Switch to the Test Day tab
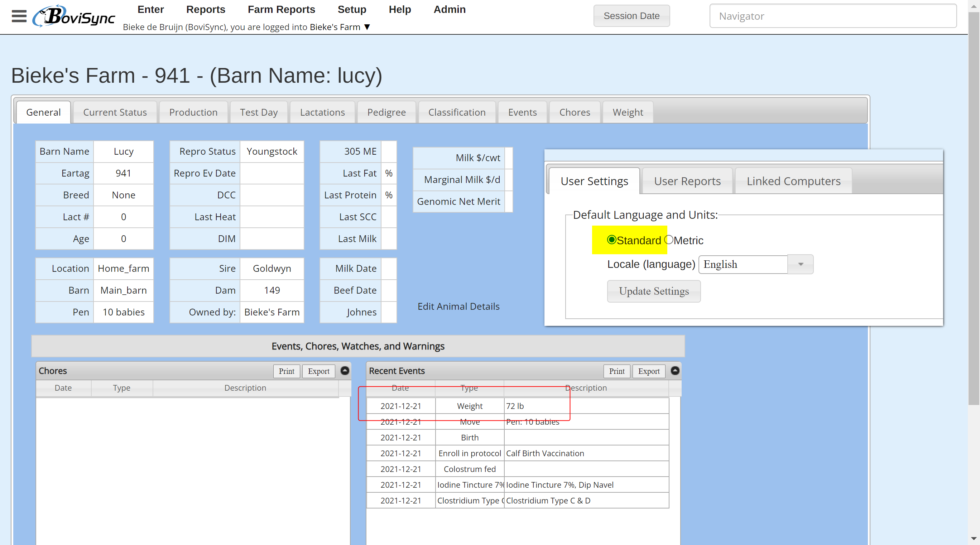Screen dimensions: 980x545 (x=259, y=112)
